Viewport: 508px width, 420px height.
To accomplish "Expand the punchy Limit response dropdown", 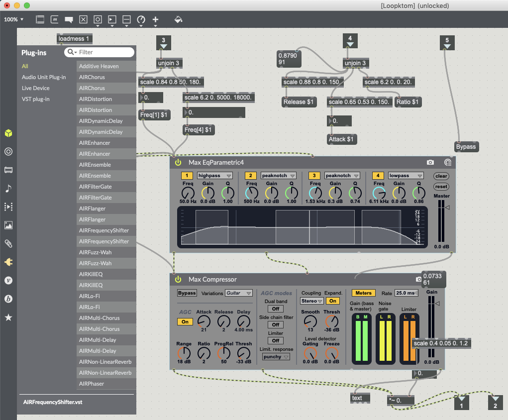I will click(276, 357).
